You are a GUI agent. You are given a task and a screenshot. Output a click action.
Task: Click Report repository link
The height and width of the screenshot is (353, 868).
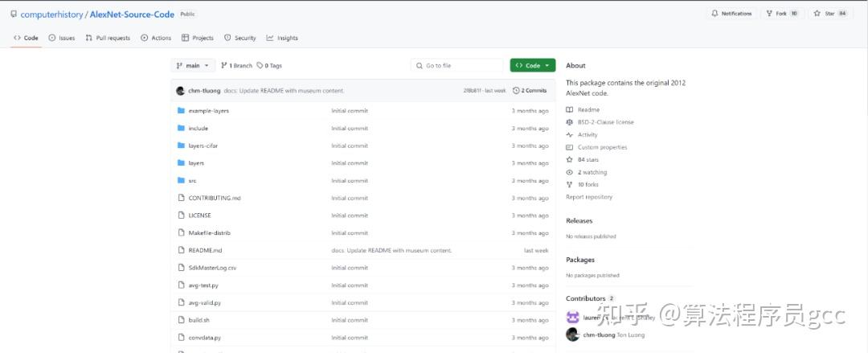tap(589, 197)
